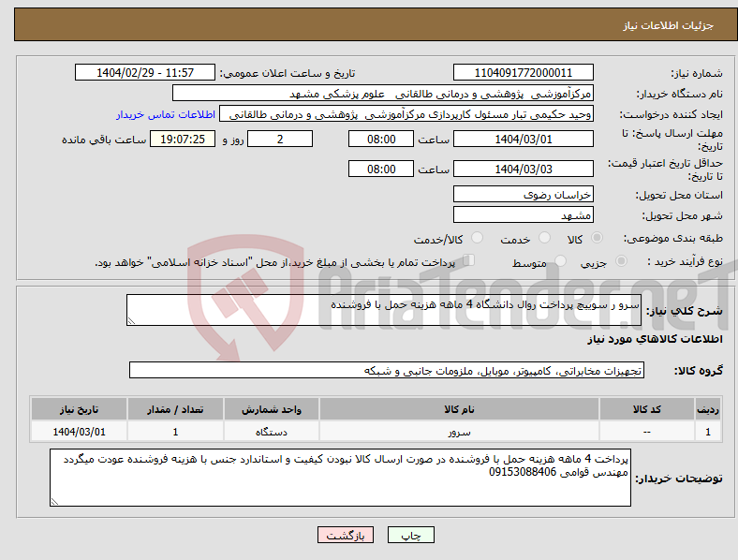Click the need number field 1104091772000011
The width and height of the screenshot is (738, 560).
523,72
